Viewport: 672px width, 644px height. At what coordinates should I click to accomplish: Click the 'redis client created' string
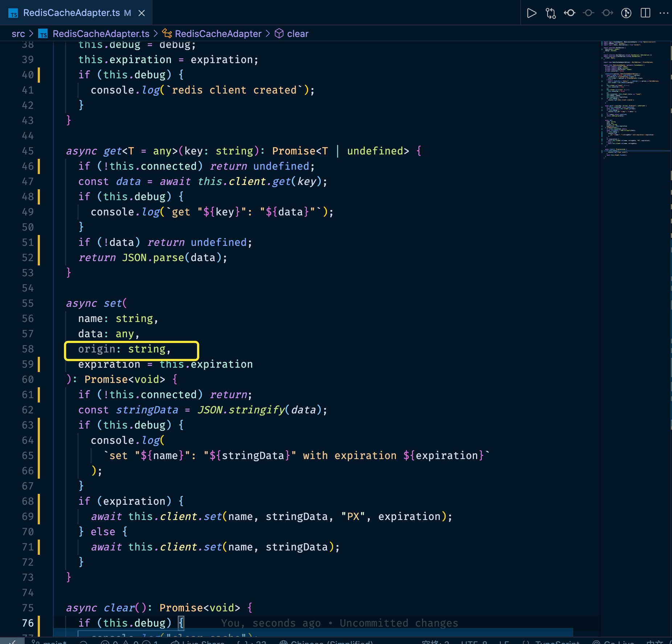point(234,90)
